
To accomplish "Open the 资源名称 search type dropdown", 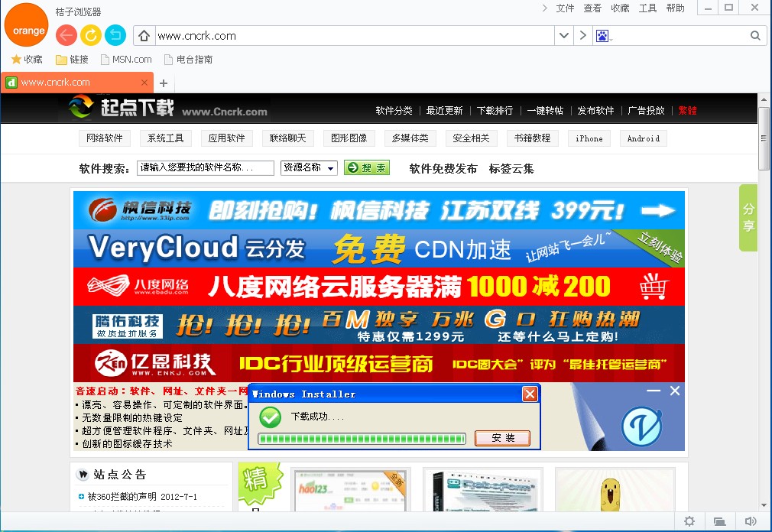I will pyautogui.click(x=309, y=167).
